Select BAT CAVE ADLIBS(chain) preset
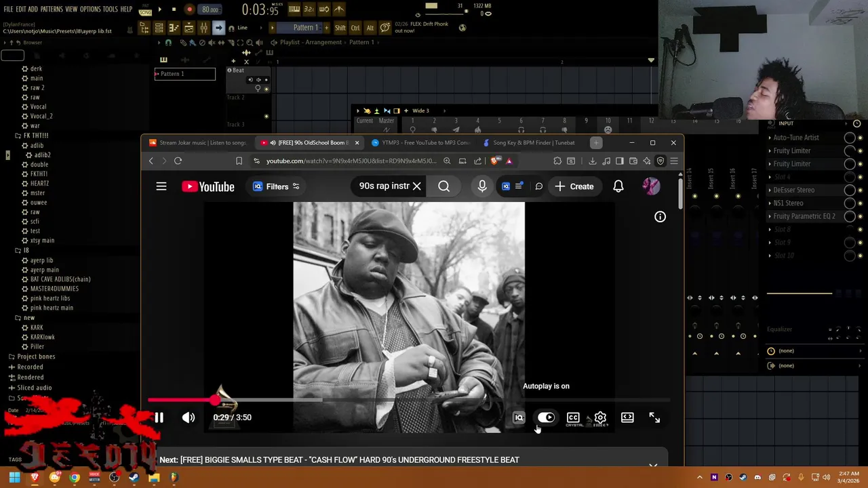This screenshot has width=868, height=488. 60,279
